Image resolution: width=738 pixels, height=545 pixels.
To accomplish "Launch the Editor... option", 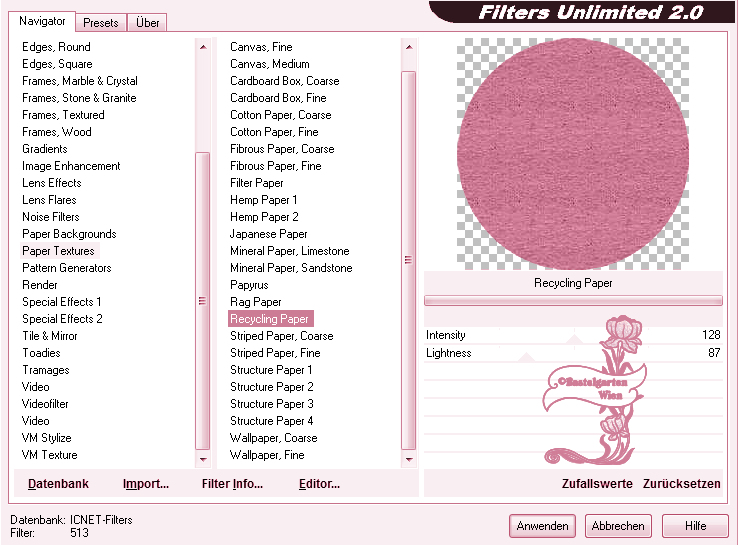I will (319, 484).
